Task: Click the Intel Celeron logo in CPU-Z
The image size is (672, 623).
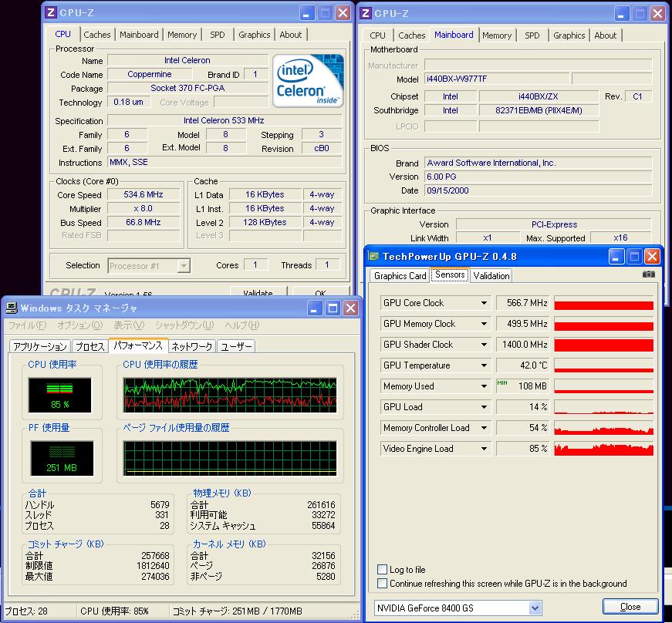Action: pyautogui.click(x=309, y=79)
